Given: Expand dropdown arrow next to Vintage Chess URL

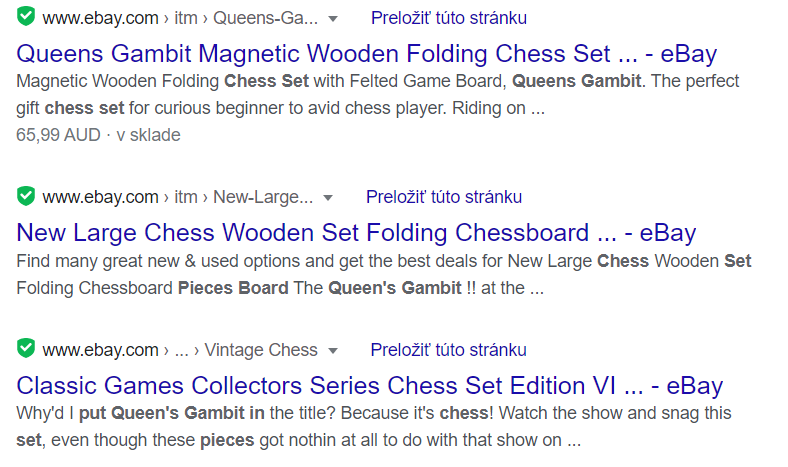Looking at the screenshot, I should point(332,351).
